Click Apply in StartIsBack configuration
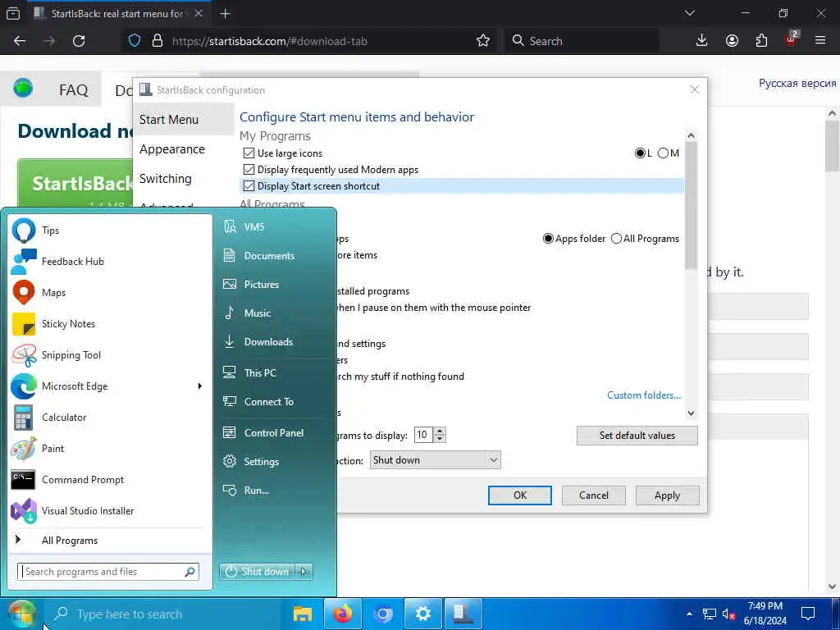Screen dimensions: 840x630 [667, 495]
